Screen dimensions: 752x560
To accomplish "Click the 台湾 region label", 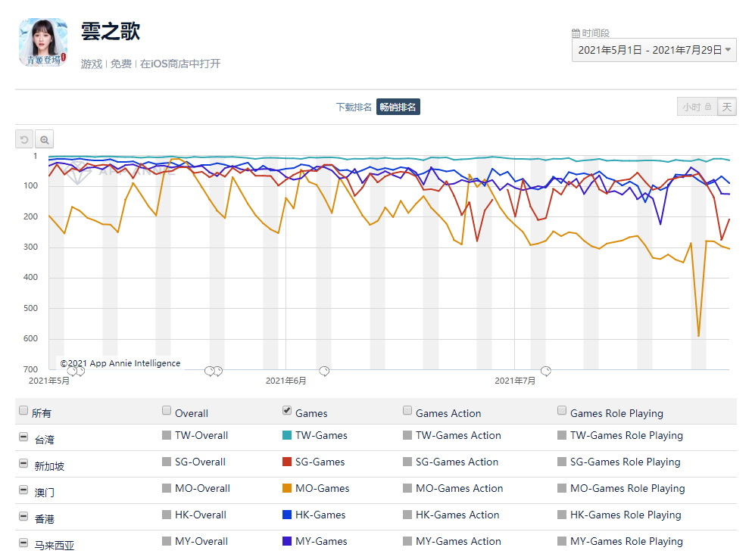I will tap(44, 440).
